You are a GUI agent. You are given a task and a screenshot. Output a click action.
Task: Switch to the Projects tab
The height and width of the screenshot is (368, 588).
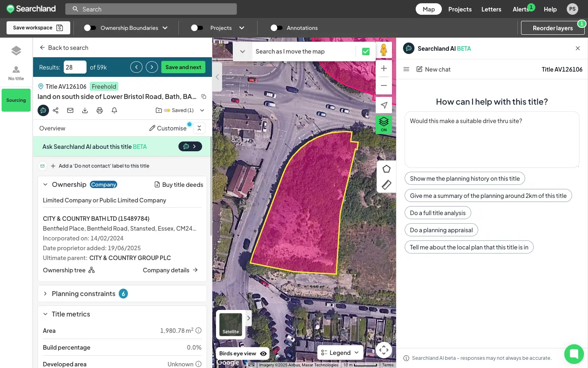(x=460, y=9)
